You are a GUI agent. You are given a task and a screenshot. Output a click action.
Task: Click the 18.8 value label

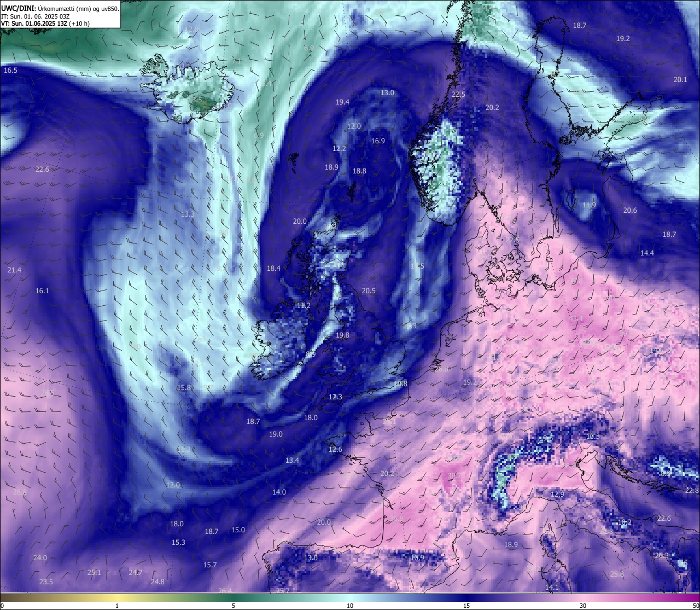coord(359,171)
